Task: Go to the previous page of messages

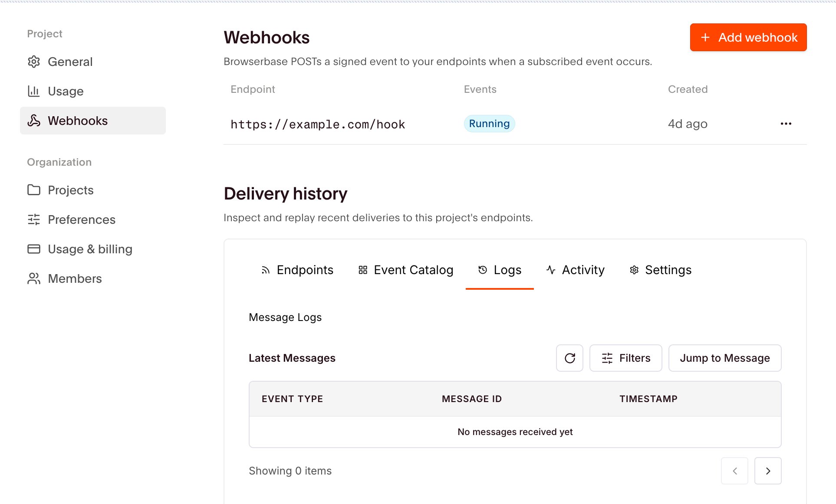Action: 734,471
